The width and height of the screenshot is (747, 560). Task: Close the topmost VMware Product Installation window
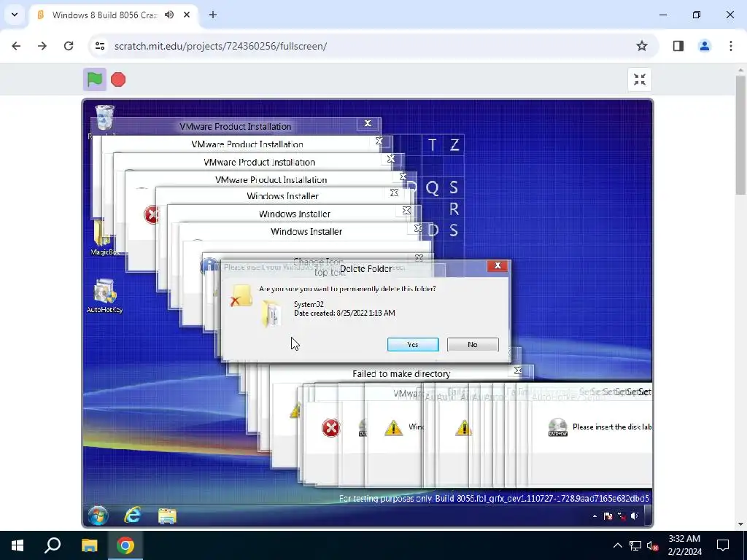coord(368,124)
